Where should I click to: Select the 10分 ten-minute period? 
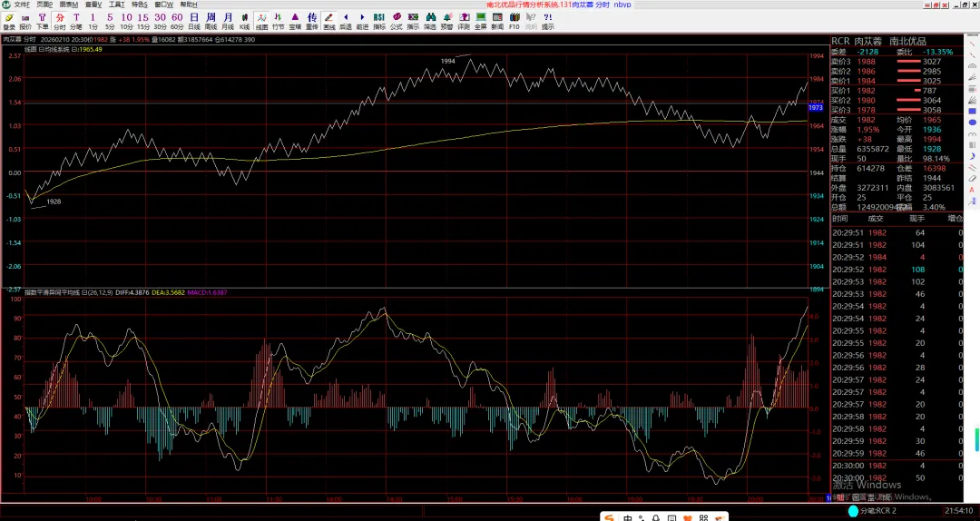point(127,21)
